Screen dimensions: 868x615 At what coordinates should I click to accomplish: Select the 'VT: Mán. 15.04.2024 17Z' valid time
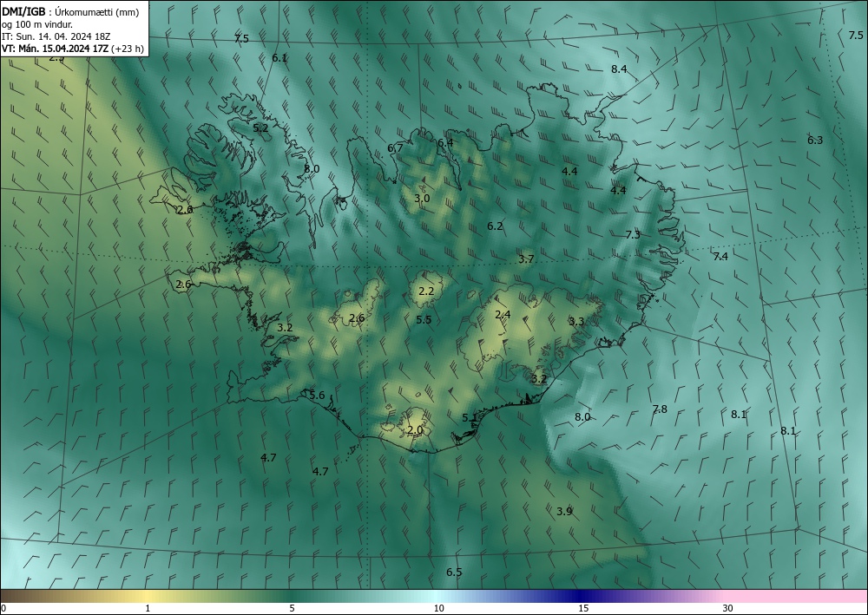(56, 48)
